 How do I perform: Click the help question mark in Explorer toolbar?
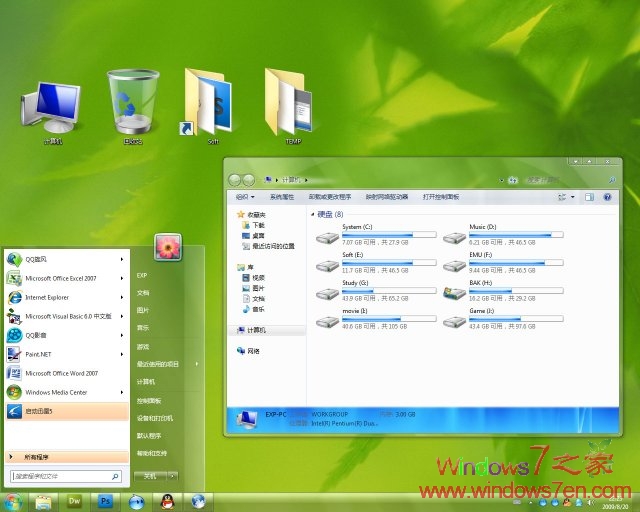607,197
